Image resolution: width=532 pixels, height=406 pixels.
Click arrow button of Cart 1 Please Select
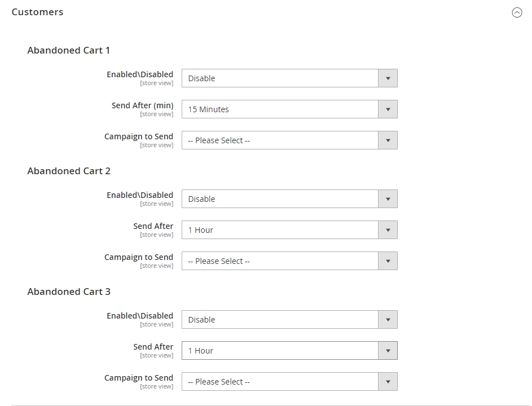[388, 140]
